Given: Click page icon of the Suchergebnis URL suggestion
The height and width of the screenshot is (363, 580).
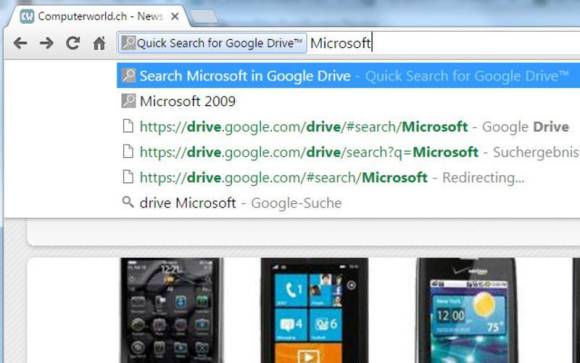Looking at the screenshot, I should tap(128, 151).
